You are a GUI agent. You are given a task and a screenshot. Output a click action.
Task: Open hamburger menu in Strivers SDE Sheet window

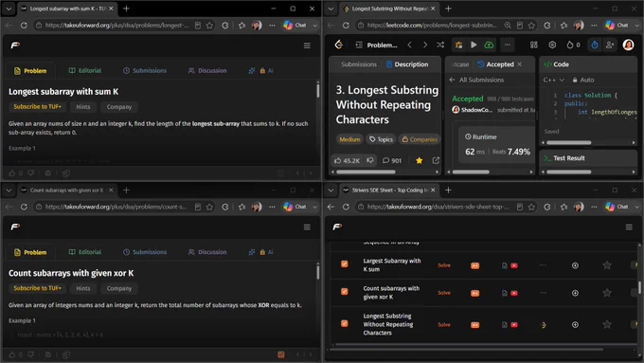629,227
